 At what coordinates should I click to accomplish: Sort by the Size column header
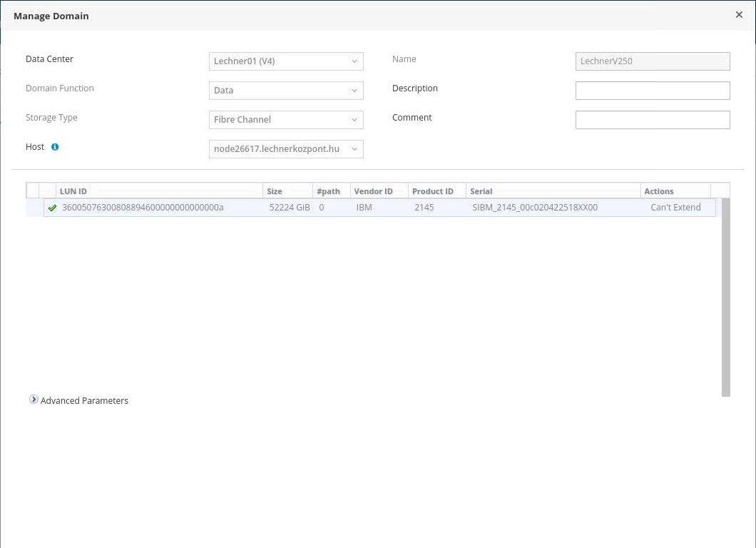point(287,191)
